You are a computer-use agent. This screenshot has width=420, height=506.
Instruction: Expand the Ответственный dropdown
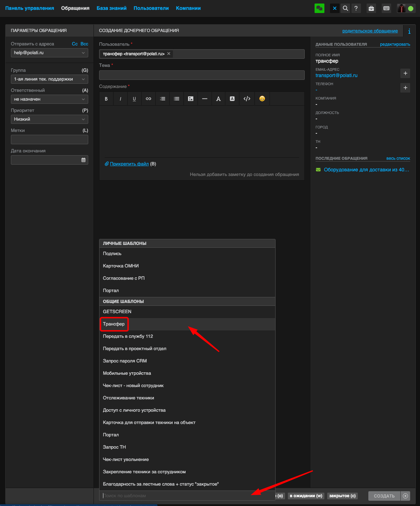pyautogui.click(x=49, y=99)
